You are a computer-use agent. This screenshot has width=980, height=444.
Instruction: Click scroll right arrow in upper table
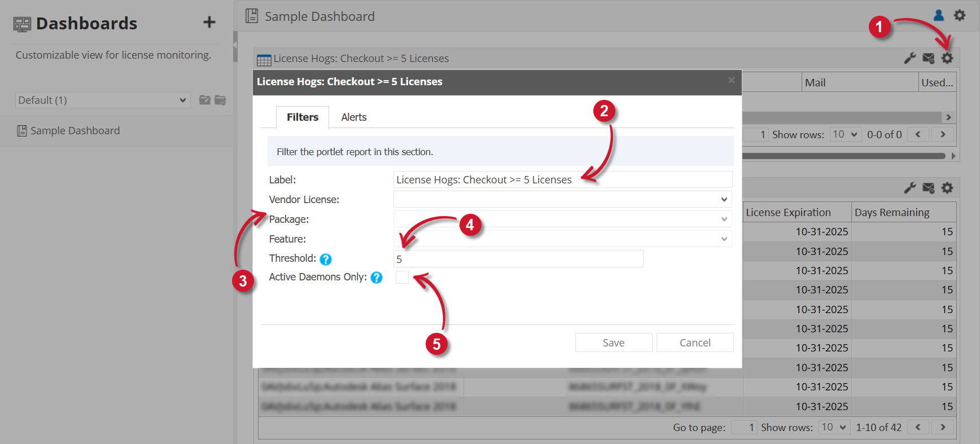948,117
